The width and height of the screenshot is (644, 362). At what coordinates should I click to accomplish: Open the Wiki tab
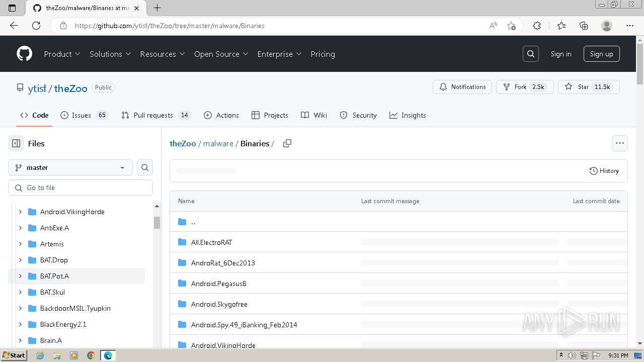tap(314, 115)
